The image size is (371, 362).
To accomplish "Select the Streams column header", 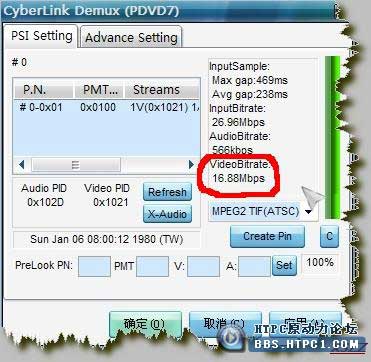I will coord(162,90).
